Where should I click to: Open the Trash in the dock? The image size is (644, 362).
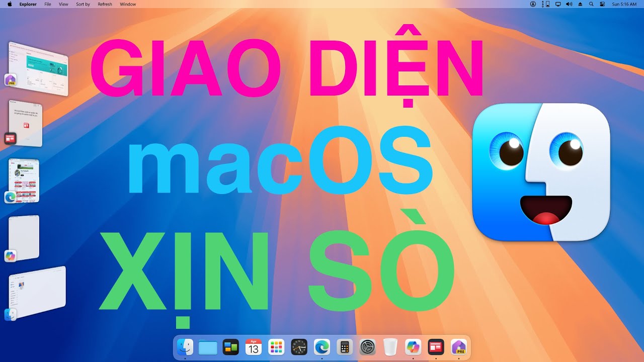pyautogui.click(x=390, y=347)
